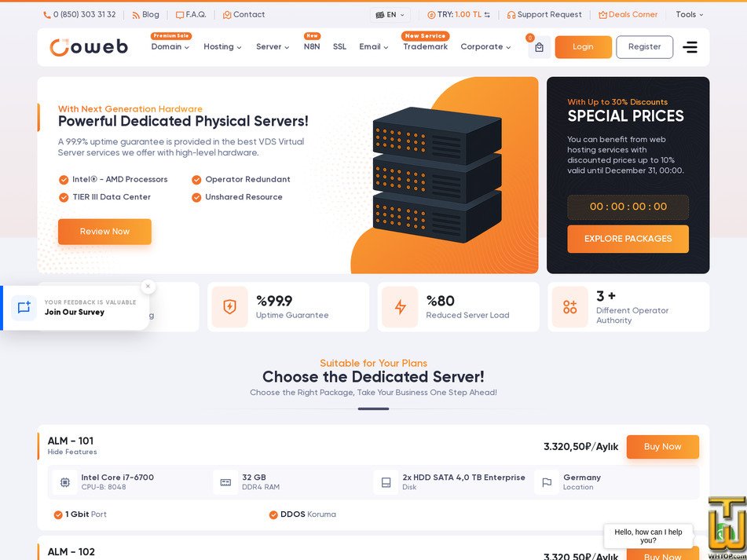This screenshot has width=747, height=560.
Task: Click the Germany location flag icon
Action: [547, 482]
